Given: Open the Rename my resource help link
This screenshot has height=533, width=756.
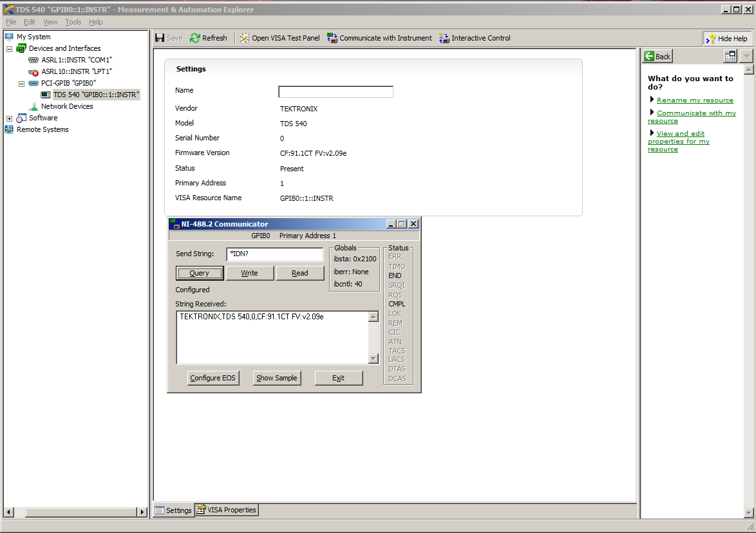Looking at the screenshot, I should [x=695, y=100].
